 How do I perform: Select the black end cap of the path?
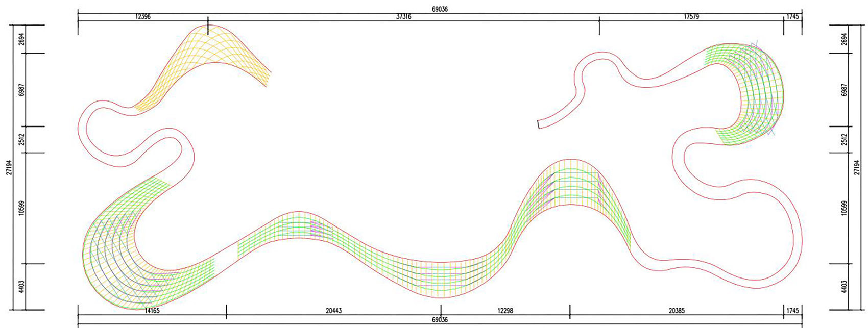pyautogui.click(x=538, y=124)
